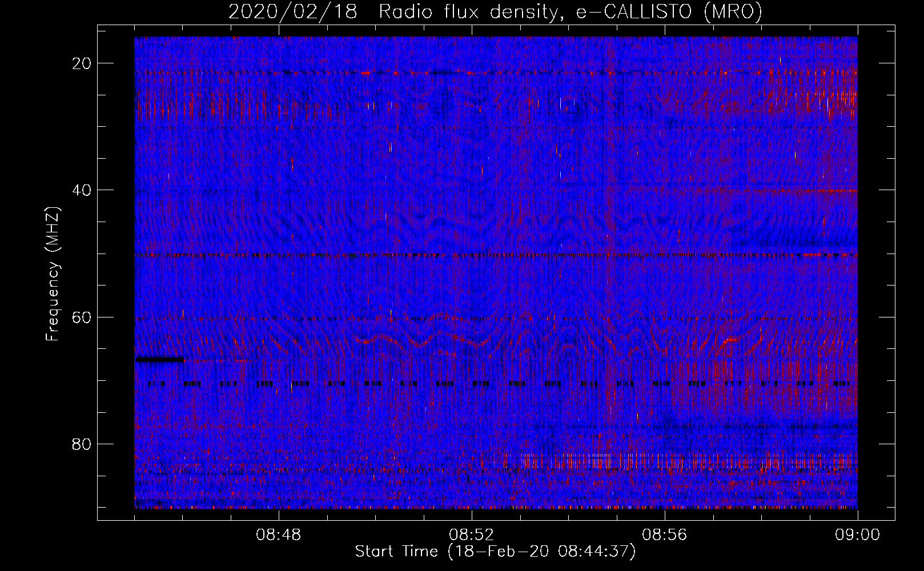Click the 60 frequency tick label
Viewport: 924px width, 571px height.
pos(82,317)
